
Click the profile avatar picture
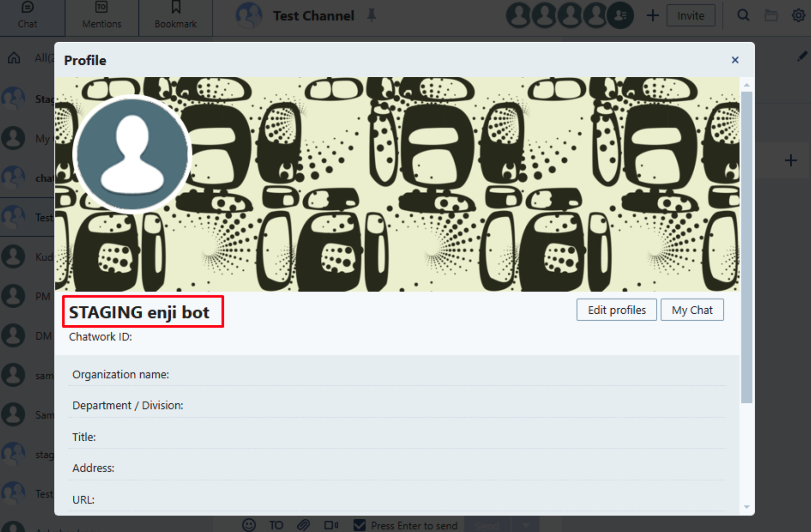click(x=132, y=154)
